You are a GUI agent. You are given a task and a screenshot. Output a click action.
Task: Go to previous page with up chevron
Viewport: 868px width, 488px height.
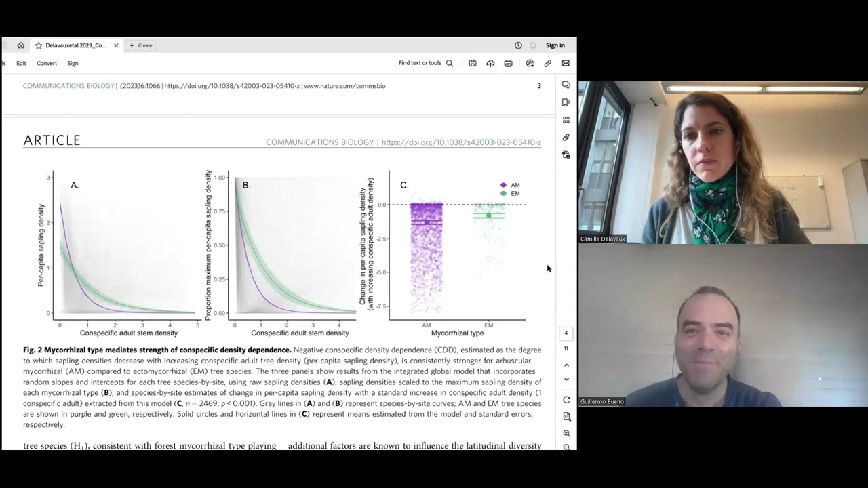pos(566,365)
